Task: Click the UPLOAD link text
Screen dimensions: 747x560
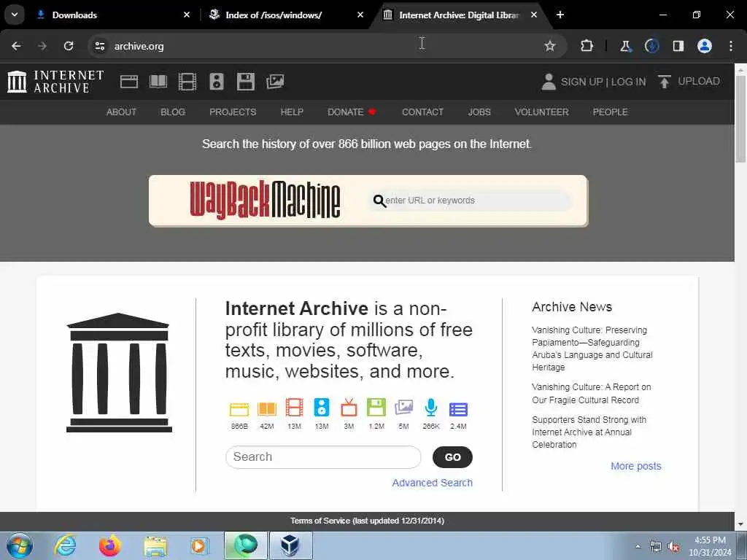Action: tap(699, 81)
